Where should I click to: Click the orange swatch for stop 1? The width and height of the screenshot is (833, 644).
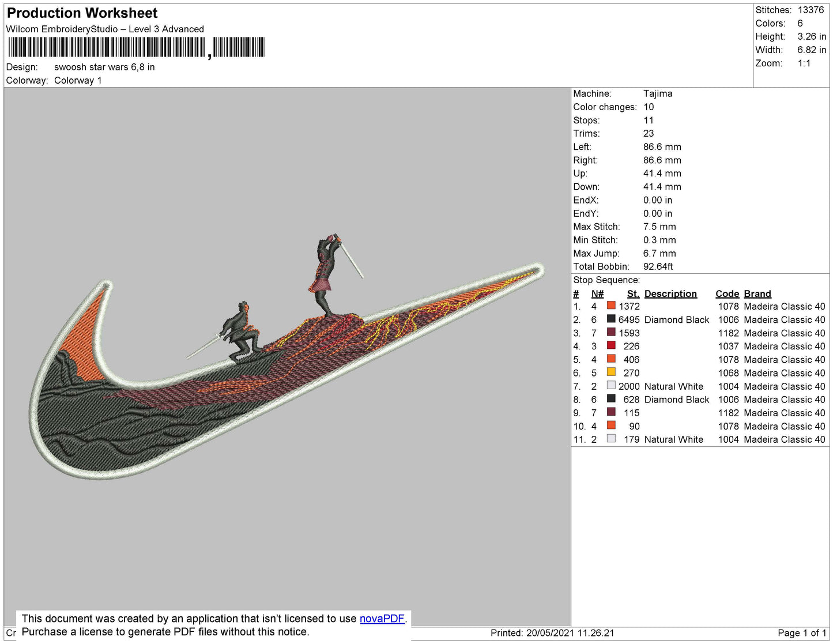click(x=611, y=306)
